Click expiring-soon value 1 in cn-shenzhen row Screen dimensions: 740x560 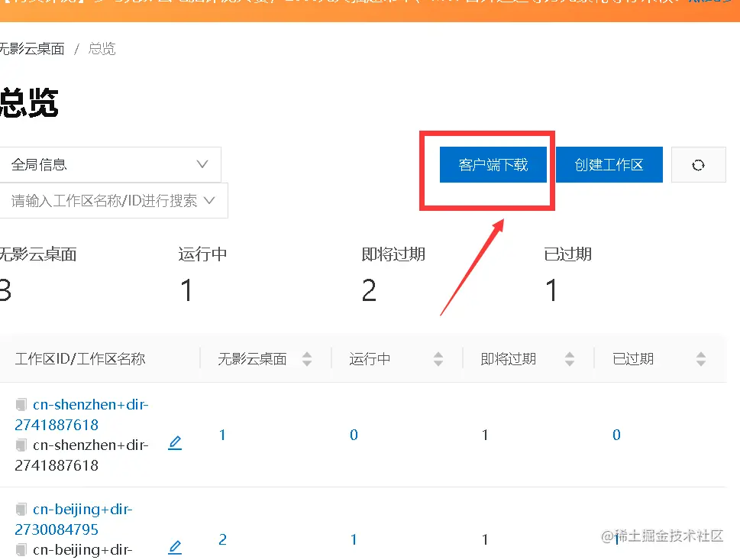(x=485, y=435)
